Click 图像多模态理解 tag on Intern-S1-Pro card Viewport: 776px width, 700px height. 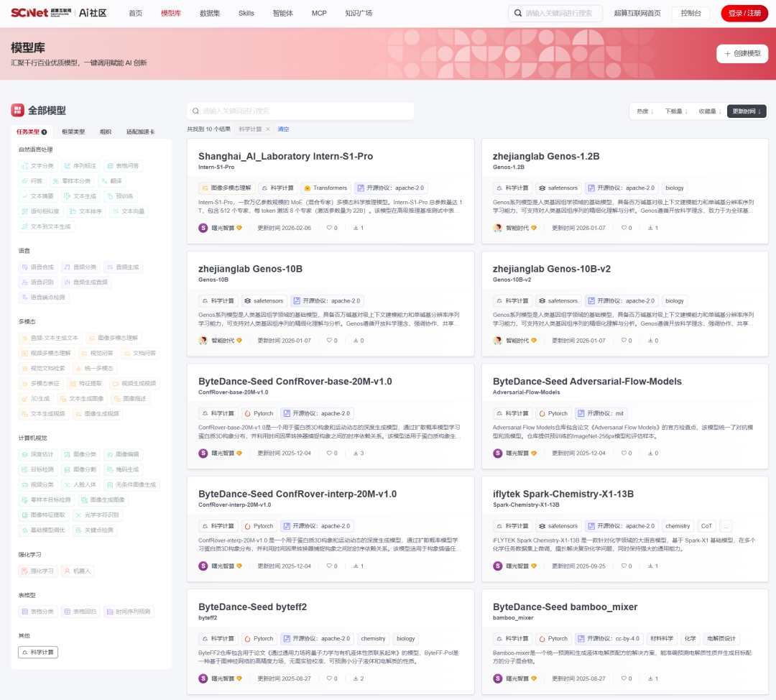coord(226,188)
